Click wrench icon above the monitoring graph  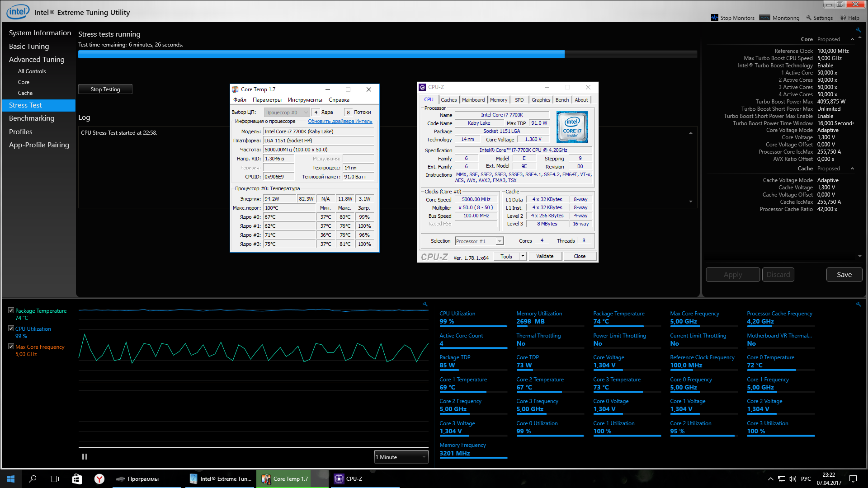[425, 305]
